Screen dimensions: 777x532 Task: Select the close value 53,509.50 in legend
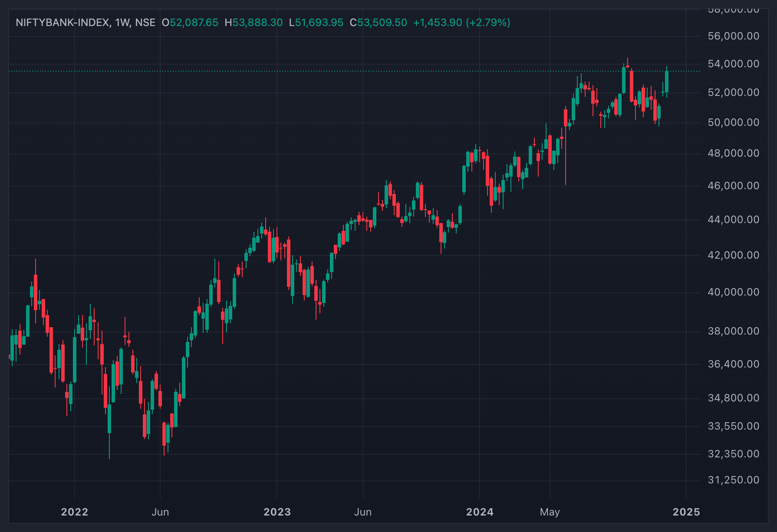click(382, 23)
